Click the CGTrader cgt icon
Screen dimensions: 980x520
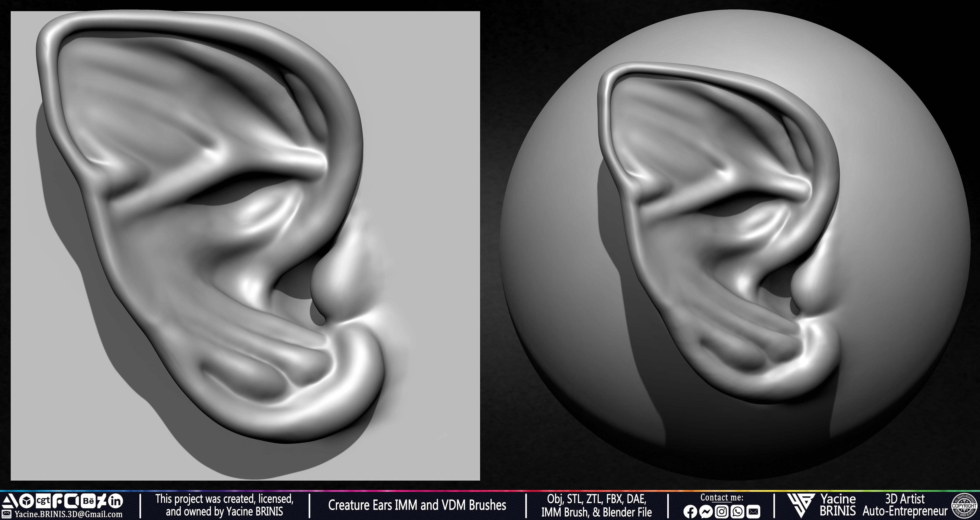pyautogui.click(x=43, y=501)
